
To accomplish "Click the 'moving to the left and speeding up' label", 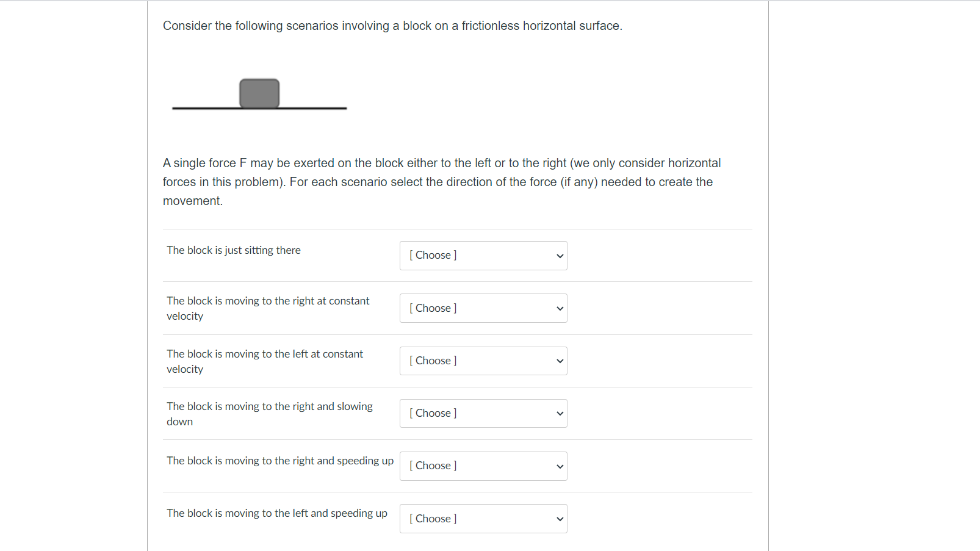I will (276, 513).
